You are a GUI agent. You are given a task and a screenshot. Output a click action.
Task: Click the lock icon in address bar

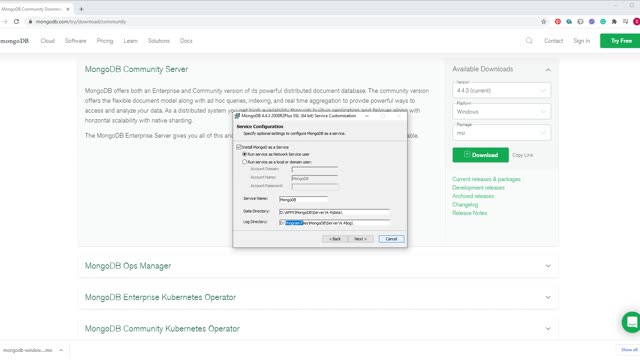tap(30, 22)
